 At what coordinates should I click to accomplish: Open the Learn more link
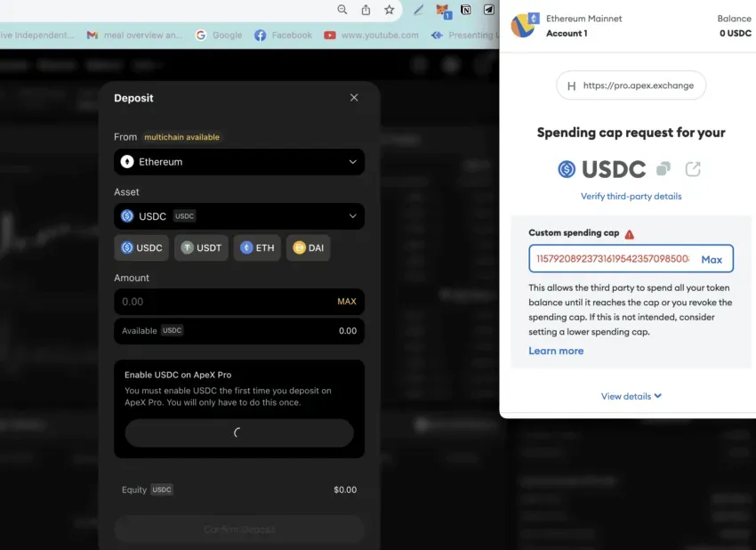[x=556, y=351]
